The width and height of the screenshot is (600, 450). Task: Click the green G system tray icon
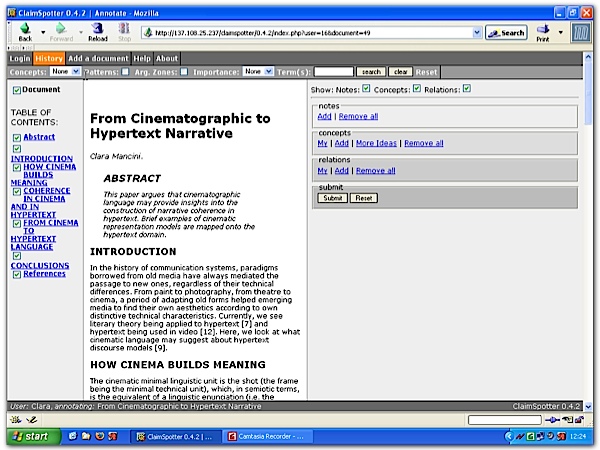pos(530,436)
